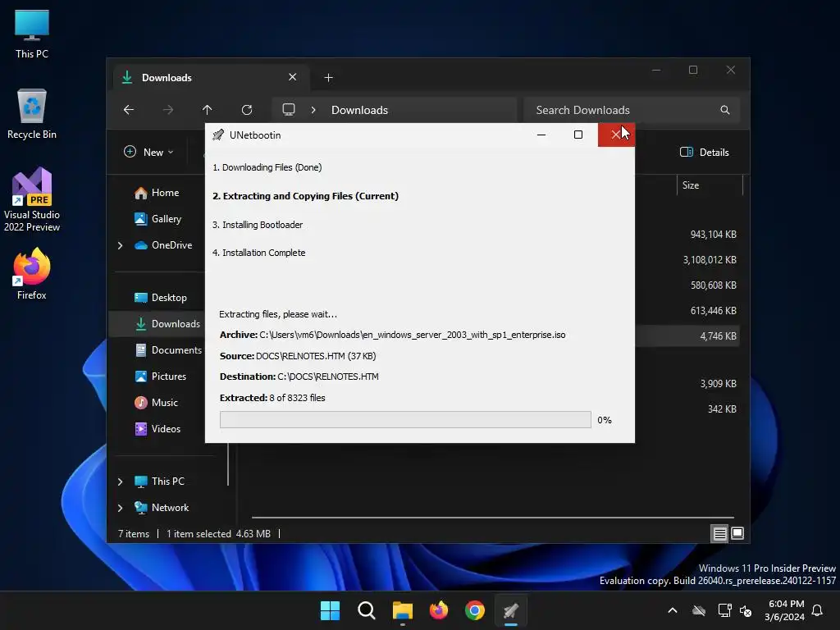Click step 4 Installation Complete

(x=258, y=253)
